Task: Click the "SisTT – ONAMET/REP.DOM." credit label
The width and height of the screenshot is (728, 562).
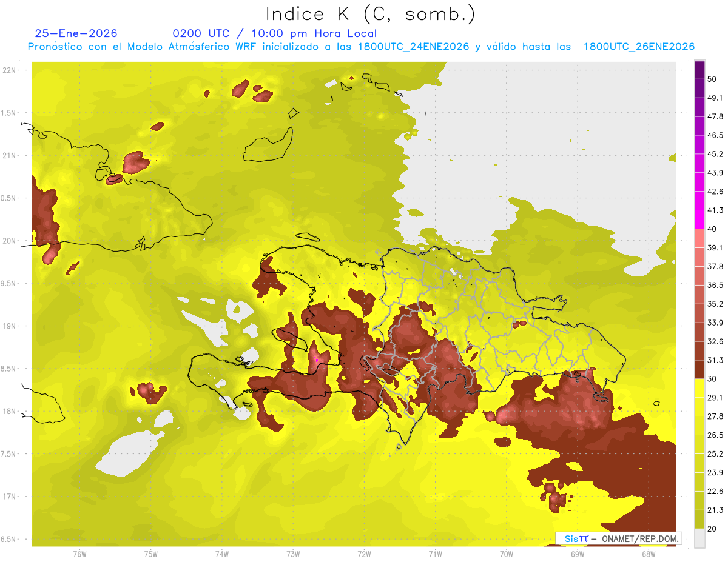Action: [618, 538]
